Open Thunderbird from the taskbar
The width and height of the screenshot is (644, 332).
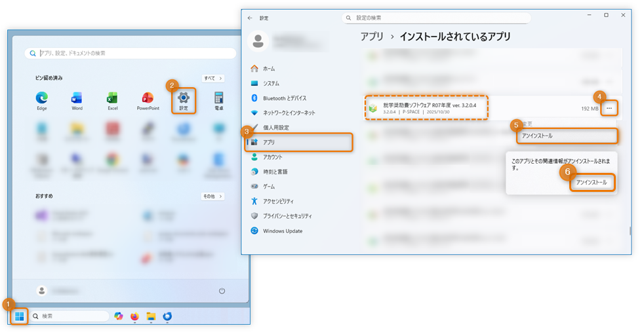(x=167, y=316)
